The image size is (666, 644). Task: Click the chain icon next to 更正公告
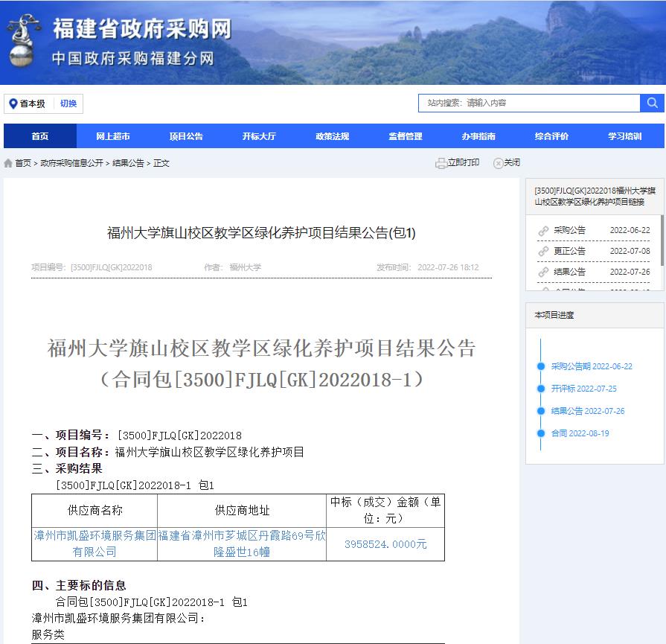pos(543,251)
